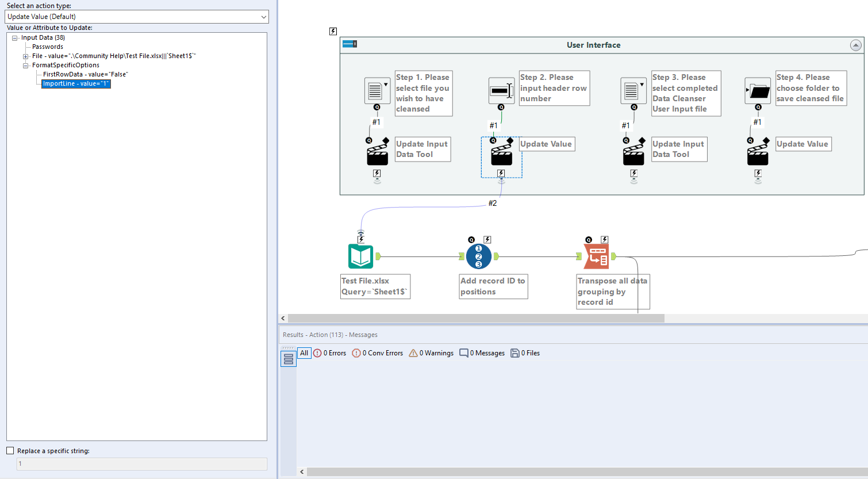Viewport: 868px width, 479px height.
Task: Toggle the 0 Conv Errors filter in Results
Action: coord(377,352)
